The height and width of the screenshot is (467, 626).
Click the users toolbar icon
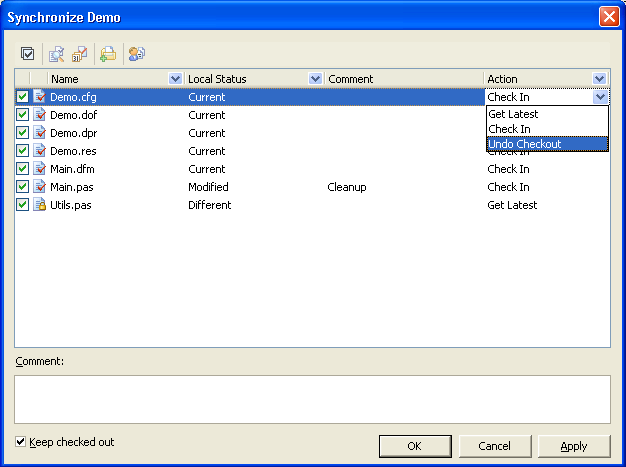(137, 54)
